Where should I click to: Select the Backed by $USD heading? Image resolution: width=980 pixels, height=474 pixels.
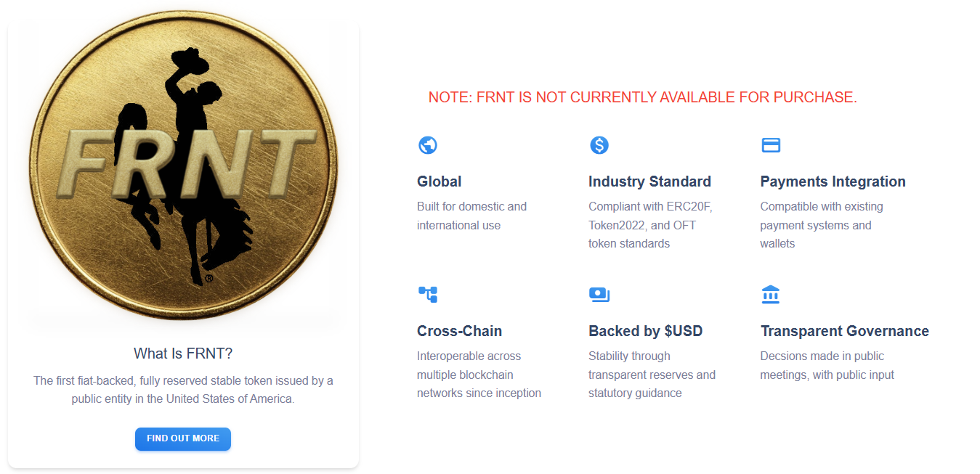tap(646, 331)
